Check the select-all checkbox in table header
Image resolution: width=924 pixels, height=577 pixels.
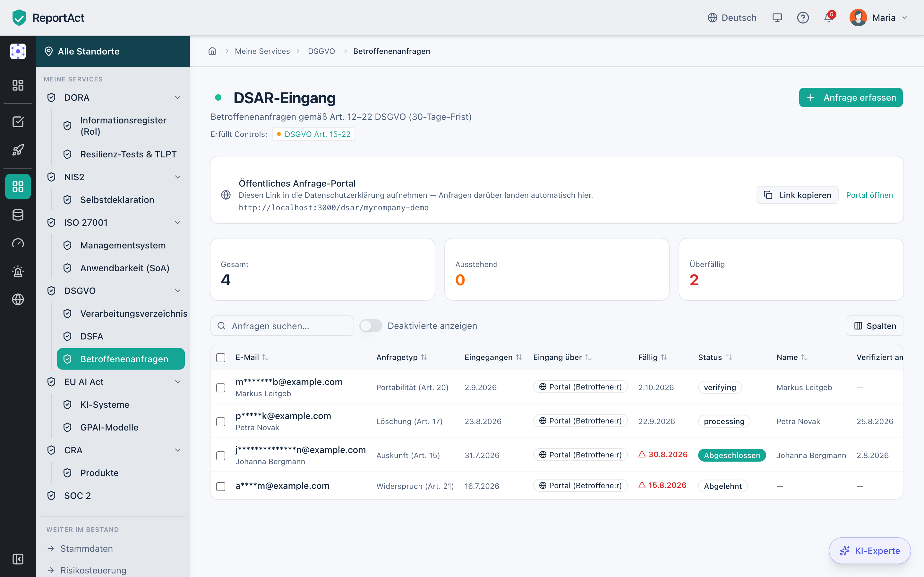221,357
